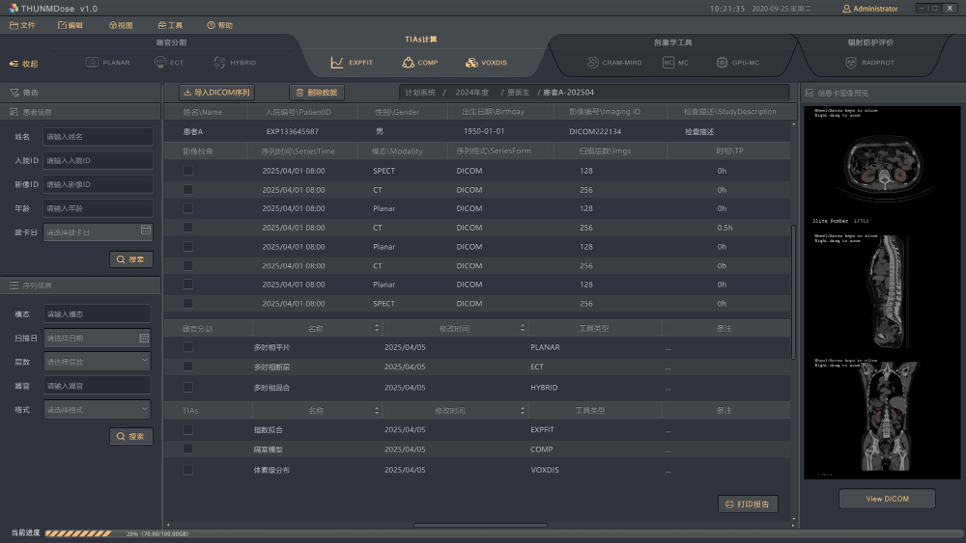Open the scan date calendar picker
The image size is (966, 543).
pyautogui.click(x=144, y=338)
